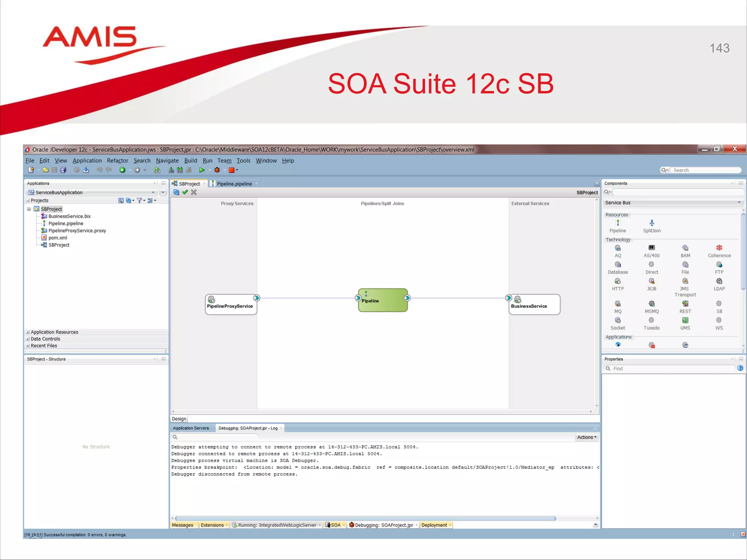Expand the Data Controls section

pos(28,339)
